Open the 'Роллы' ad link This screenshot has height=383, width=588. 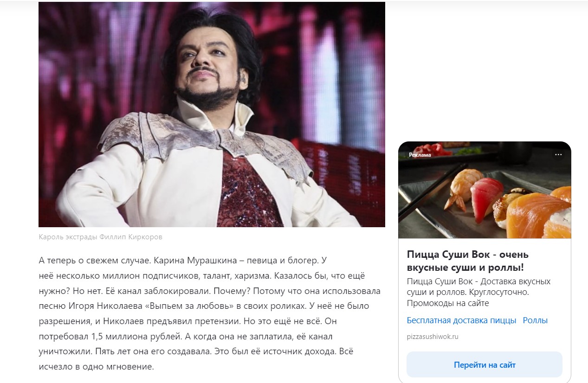[535, 320]
